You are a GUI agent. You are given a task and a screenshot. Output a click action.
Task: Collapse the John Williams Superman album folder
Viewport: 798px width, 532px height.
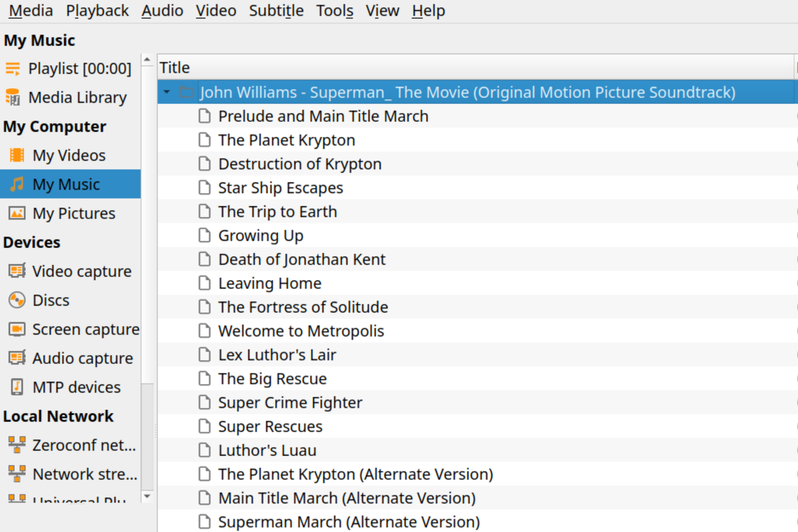(167, 92)
